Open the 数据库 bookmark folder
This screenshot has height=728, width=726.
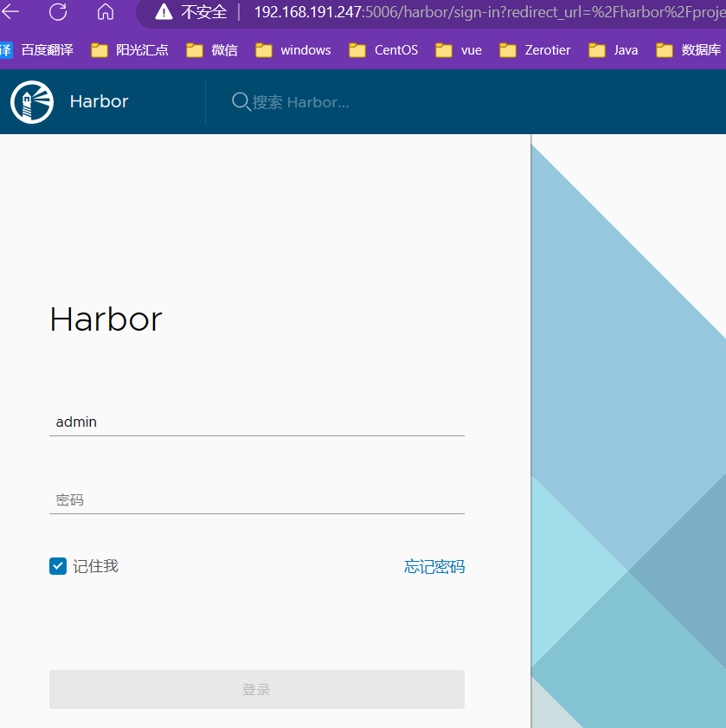(x=689, y=49)
